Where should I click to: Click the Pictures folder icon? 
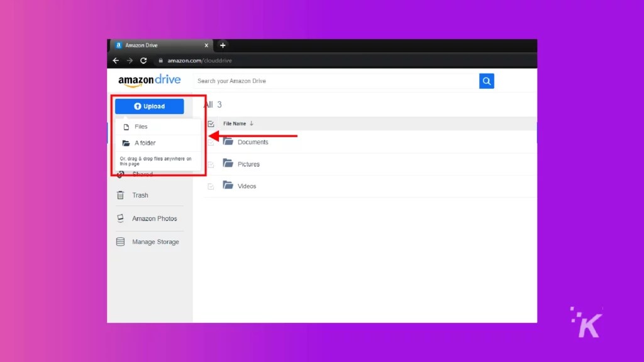[x=228, y=163]
